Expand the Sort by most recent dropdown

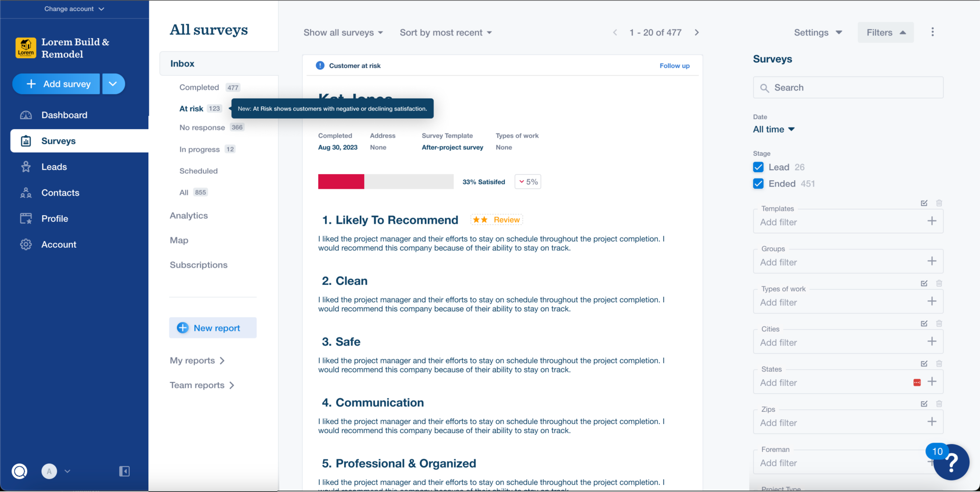[445, 33]
